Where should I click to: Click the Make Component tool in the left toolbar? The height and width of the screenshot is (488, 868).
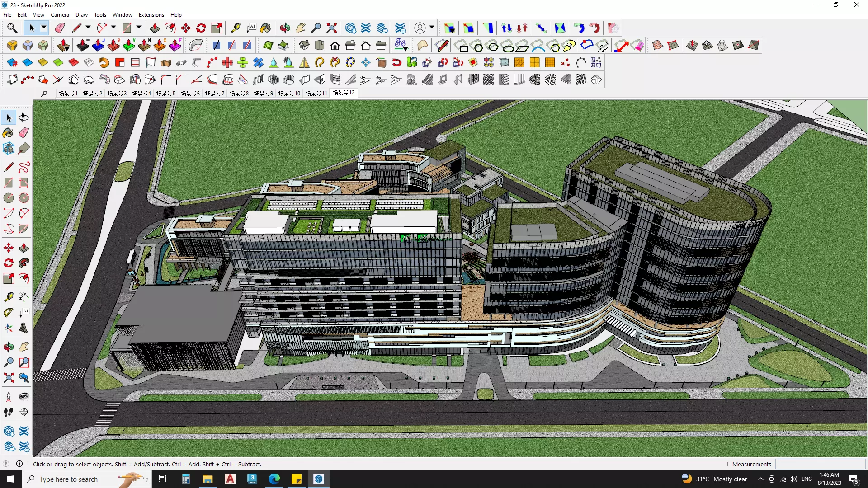(x=9, y=148)
